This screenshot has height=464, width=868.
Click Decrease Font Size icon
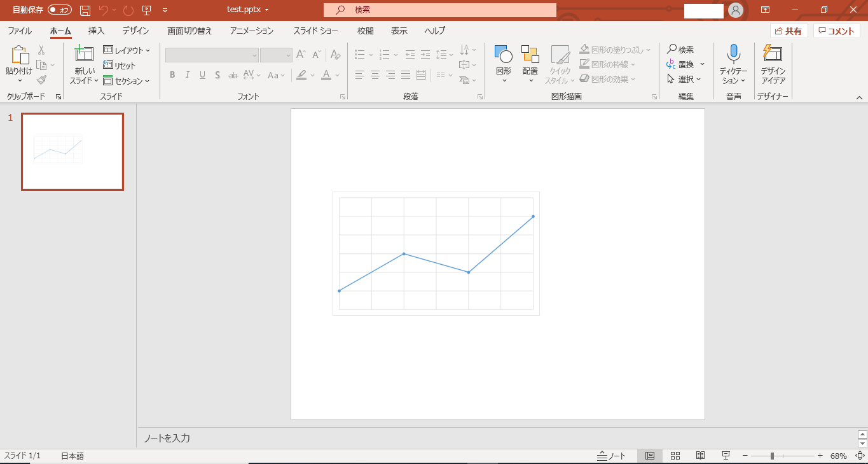(x=317, y=55)
